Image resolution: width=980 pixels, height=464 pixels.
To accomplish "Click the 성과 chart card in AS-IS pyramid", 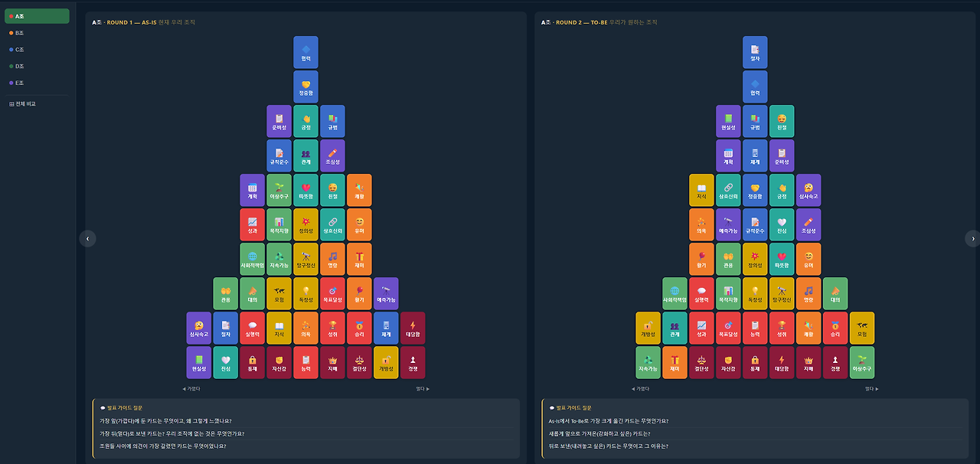I will (x=252, y=224).
